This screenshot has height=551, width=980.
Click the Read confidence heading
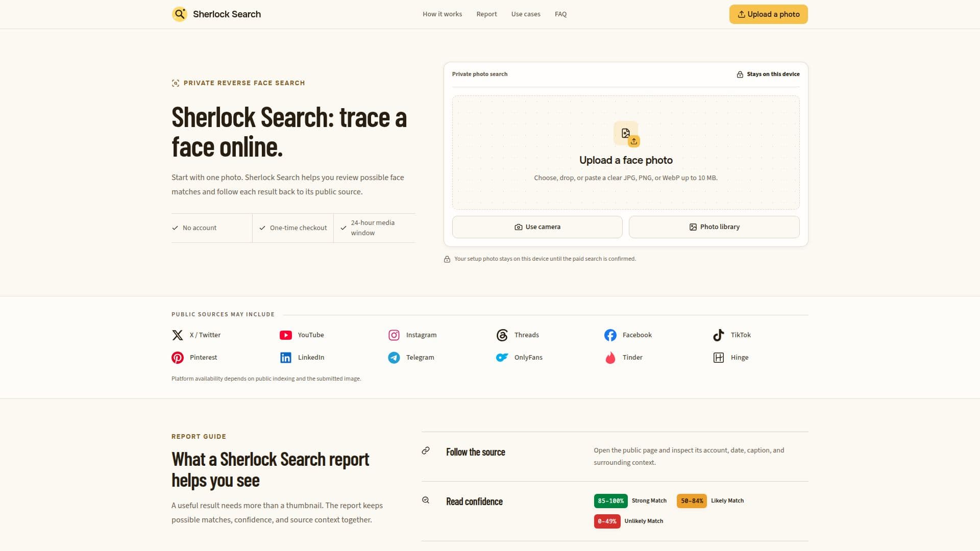(474, 502)
